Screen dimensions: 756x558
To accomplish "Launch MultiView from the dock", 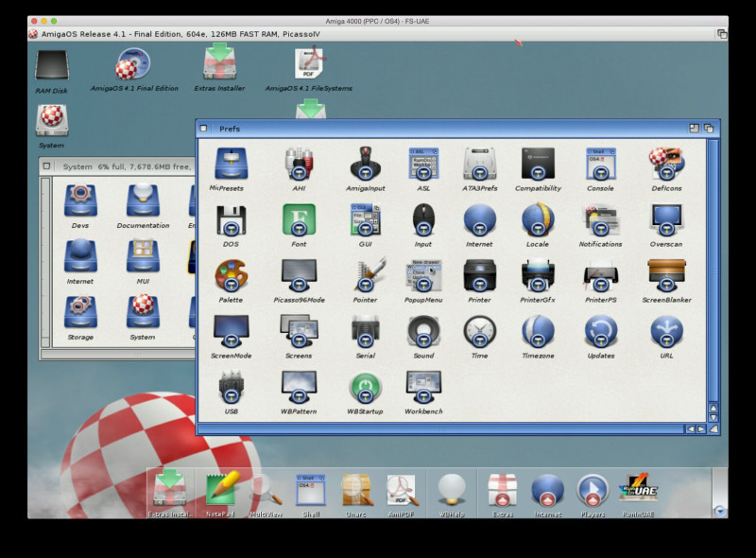I will coord(266,490).
